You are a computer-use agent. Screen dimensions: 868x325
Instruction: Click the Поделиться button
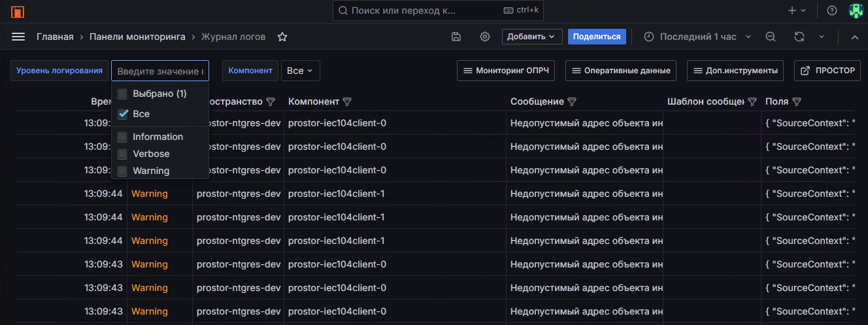pyautogui.click(x=596, y=37)
